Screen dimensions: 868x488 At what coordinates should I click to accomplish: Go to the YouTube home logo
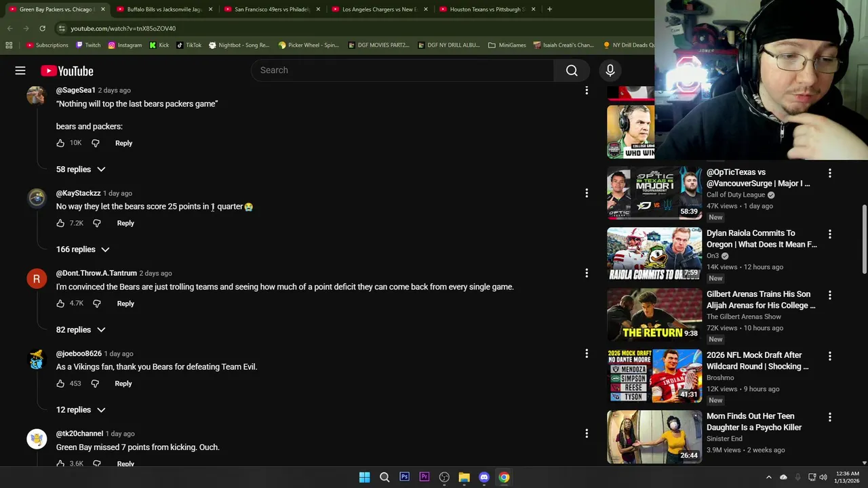[66, 70]
